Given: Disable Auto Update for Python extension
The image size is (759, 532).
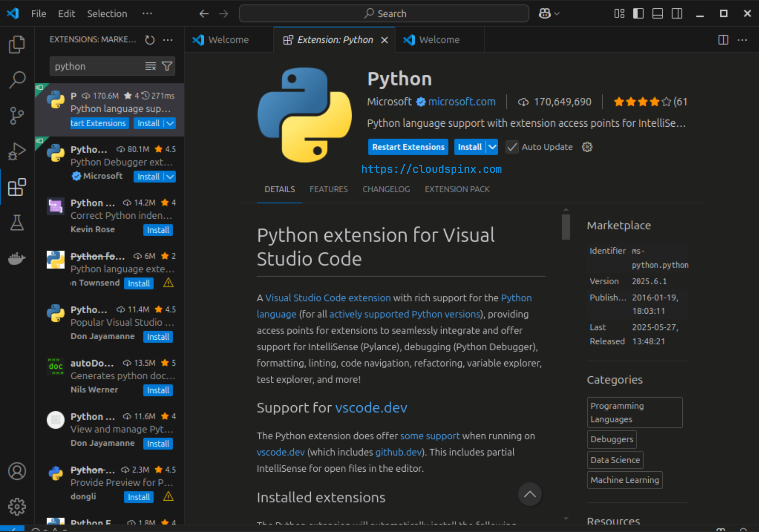Looking at the screenshot, I should pyautogui.click(x=512, y=147).
